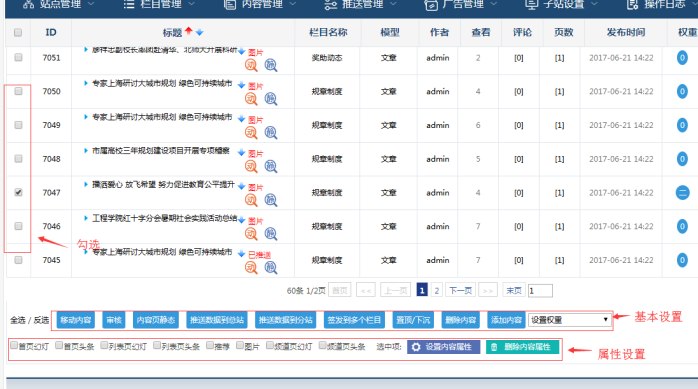Tick the select-all checkbox in the table header
The width and height of the screenshot is (698, 389).
(x=18, y=32)
